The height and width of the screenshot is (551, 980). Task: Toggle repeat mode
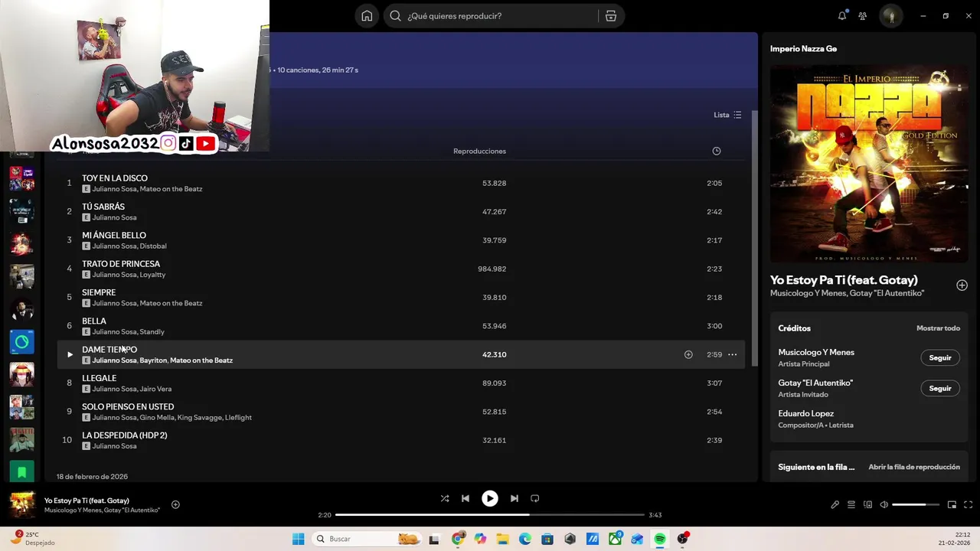pyautogui.click(x=535, y=498)
